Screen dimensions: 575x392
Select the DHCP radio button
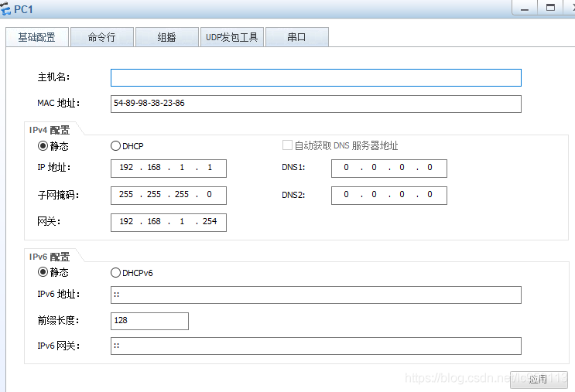(x=115, y=146)
